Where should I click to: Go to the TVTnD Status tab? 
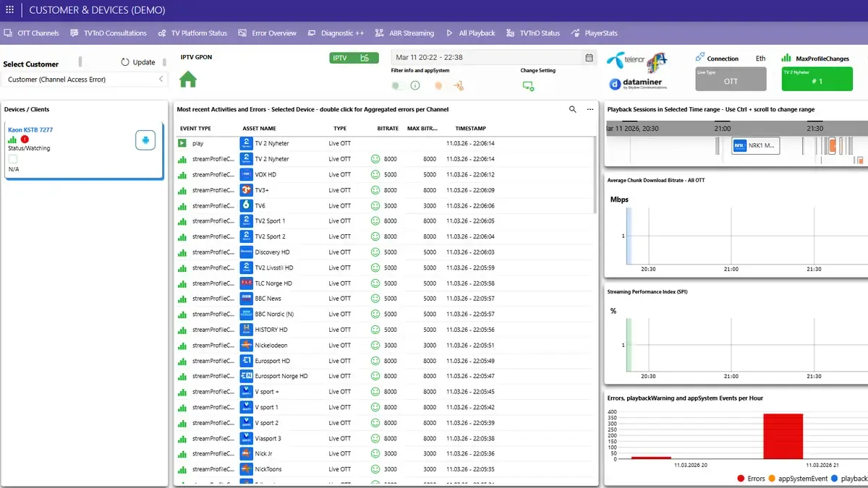point(533,33)
